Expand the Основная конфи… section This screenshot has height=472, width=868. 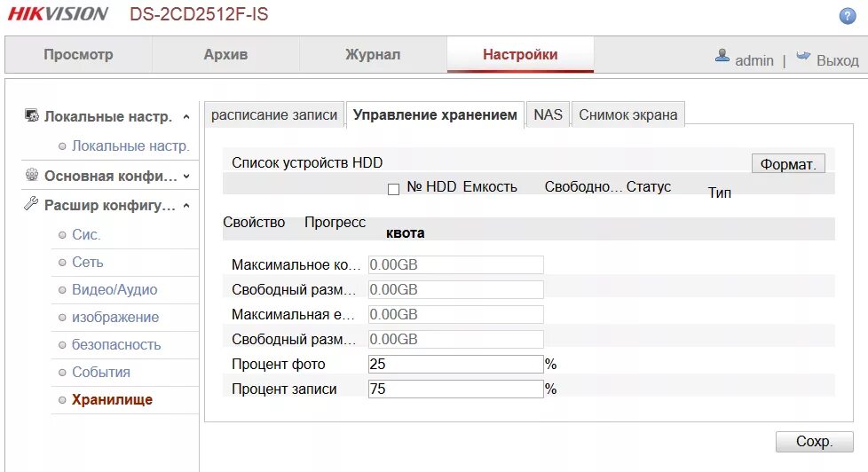[x=186, y=177]
